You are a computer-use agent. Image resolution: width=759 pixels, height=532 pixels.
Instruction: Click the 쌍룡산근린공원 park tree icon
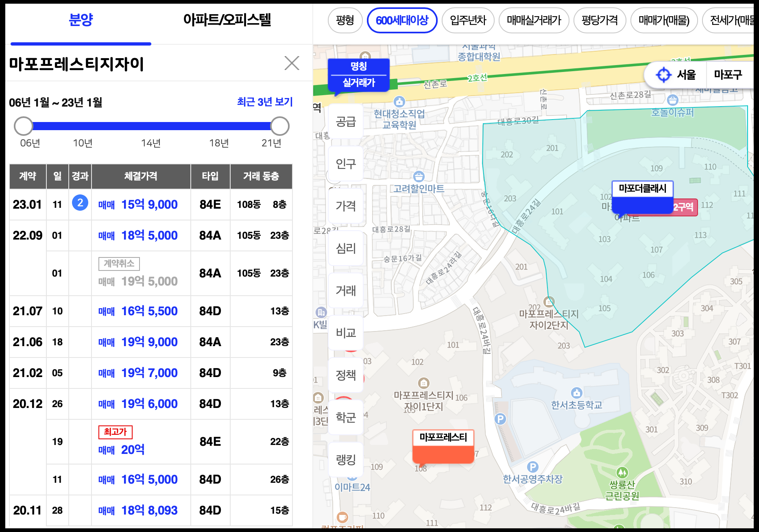coord(622,473)
